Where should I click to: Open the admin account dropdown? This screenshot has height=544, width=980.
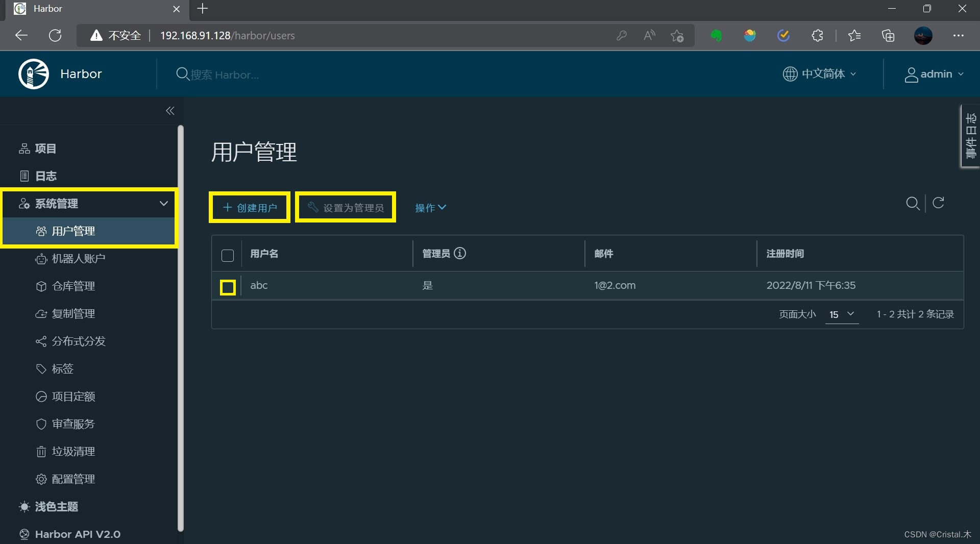tap(934, 75)
